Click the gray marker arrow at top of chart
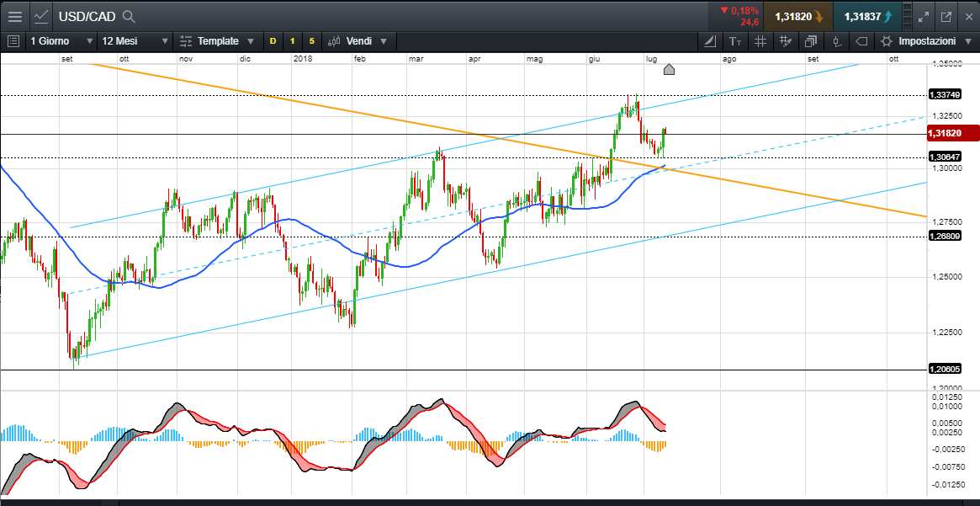This screenshot has height=506, width=980. click(669, 69)
